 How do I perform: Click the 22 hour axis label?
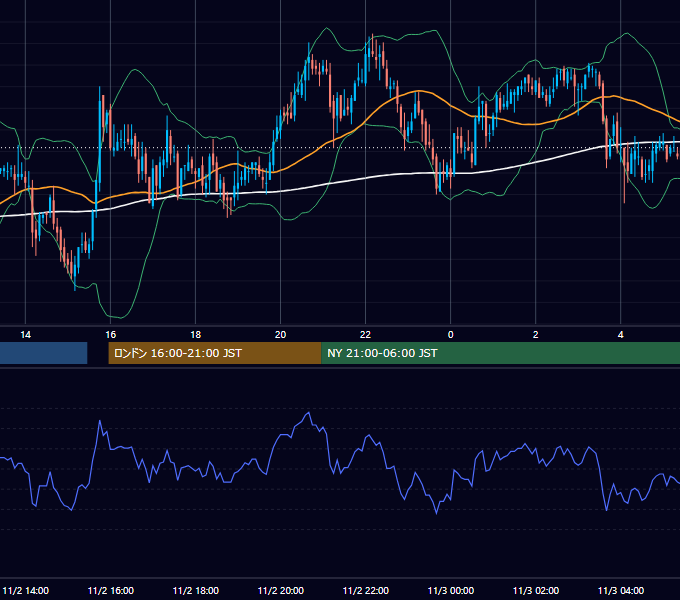coord(366,335)
